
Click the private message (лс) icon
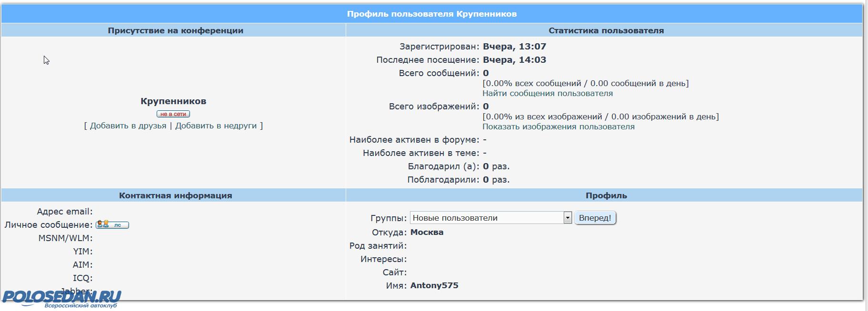(112, 225)
